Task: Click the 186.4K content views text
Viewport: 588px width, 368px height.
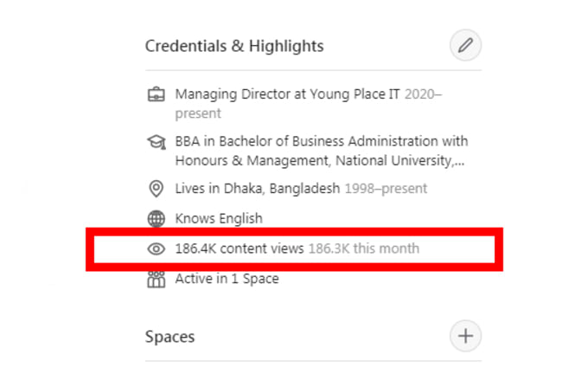Action: pos(240,249)
